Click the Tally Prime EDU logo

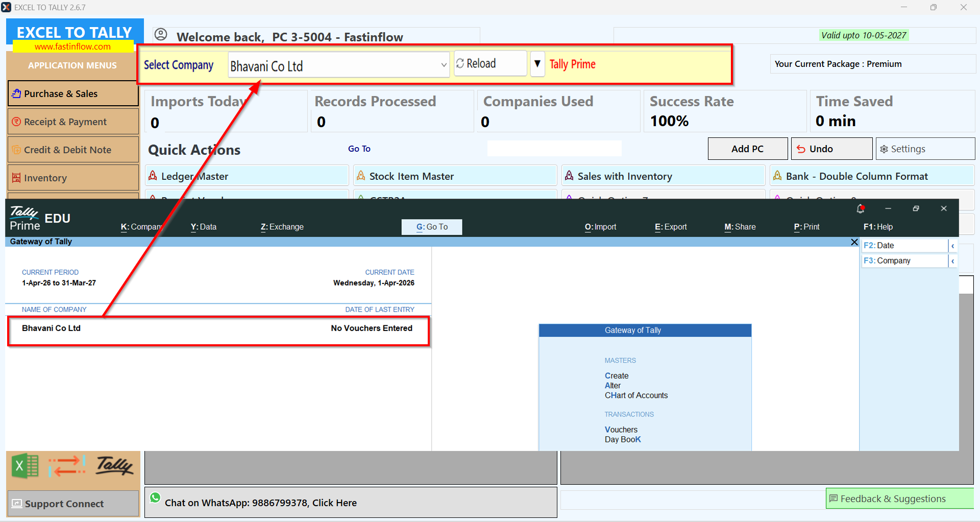40,219
